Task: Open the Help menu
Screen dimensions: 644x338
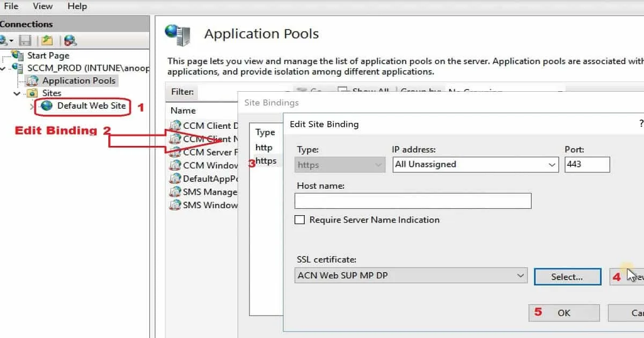Action: tap(77, 6)
